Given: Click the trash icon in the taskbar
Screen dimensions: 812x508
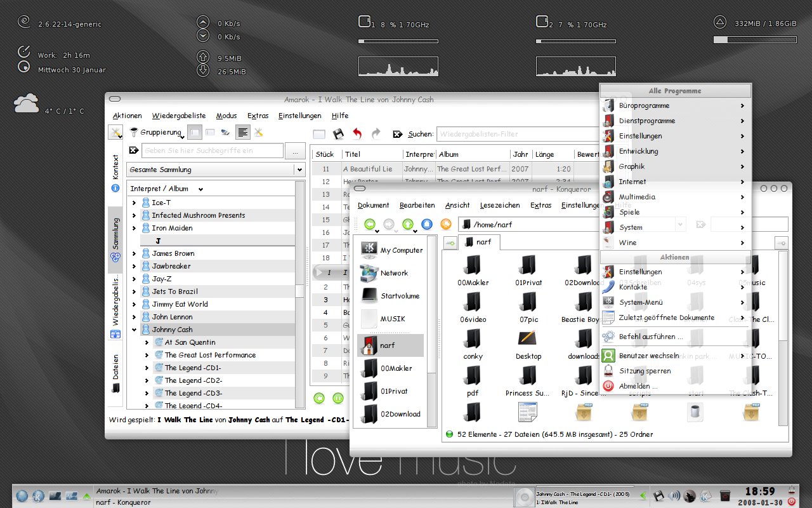Looking at the screenshot, I should click(x=725, y=496).
